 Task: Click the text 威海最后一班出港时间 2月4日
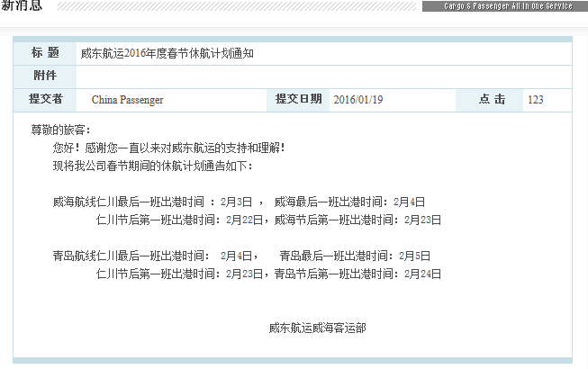pyautogui.click(x=349, y=202)
